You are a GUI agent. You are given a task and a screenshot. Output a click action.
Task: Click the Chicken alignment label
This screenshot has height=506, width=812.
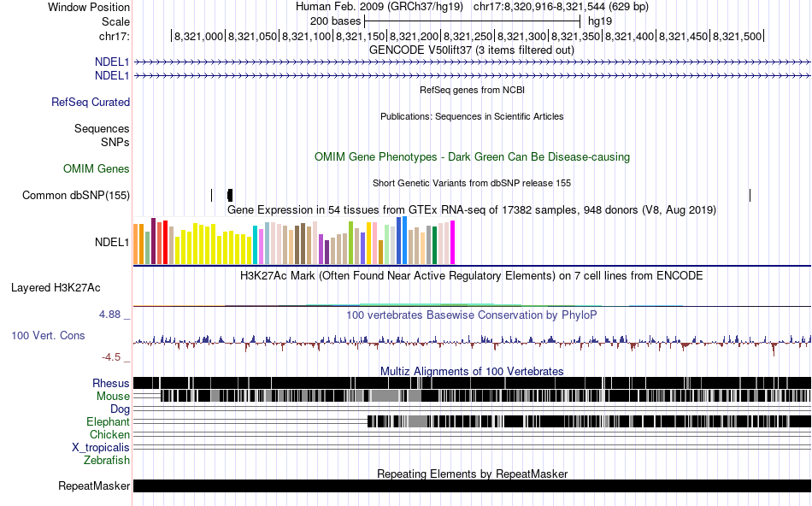point(109,434)
